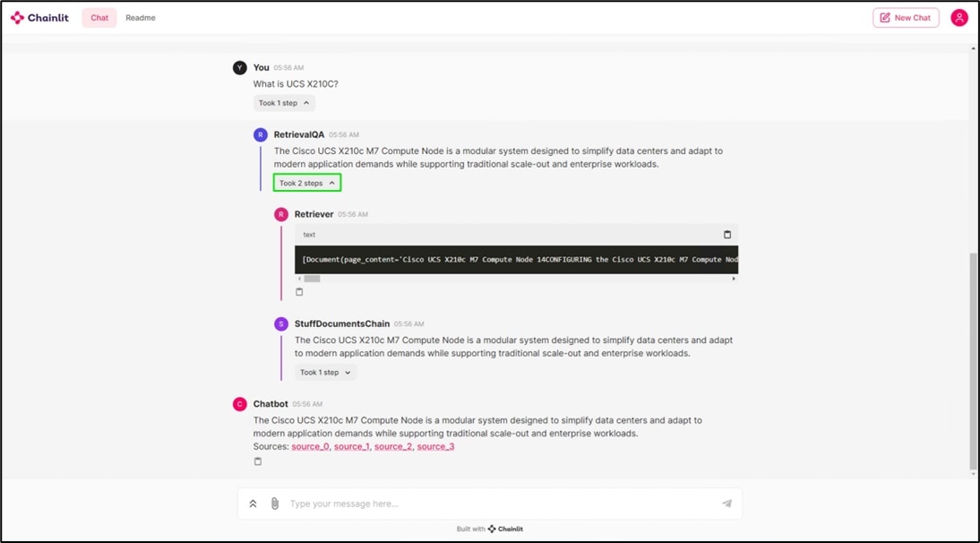
Task: Click the RetrievalQA avatar icon
Action: (x=261, y=135)
